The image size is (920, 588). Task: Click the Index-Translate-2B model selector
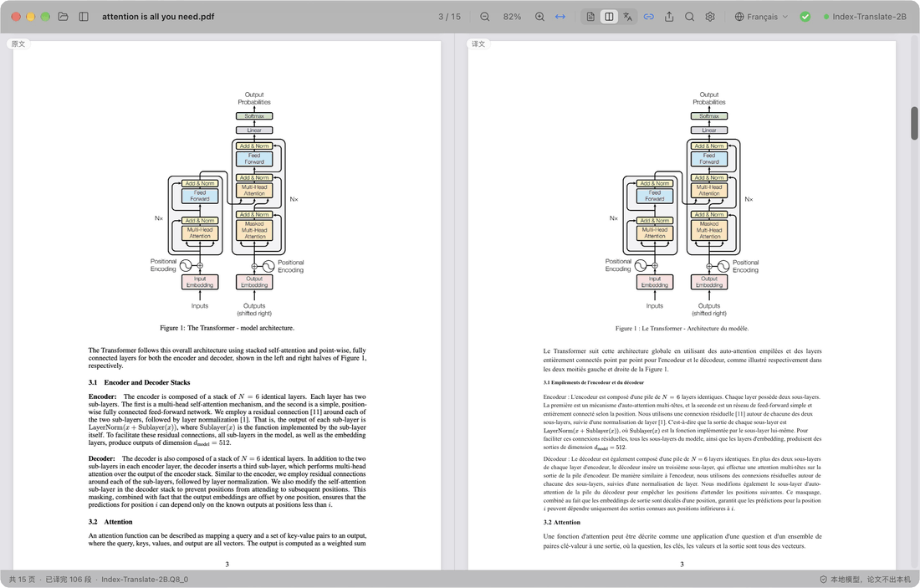click(865, 17)
